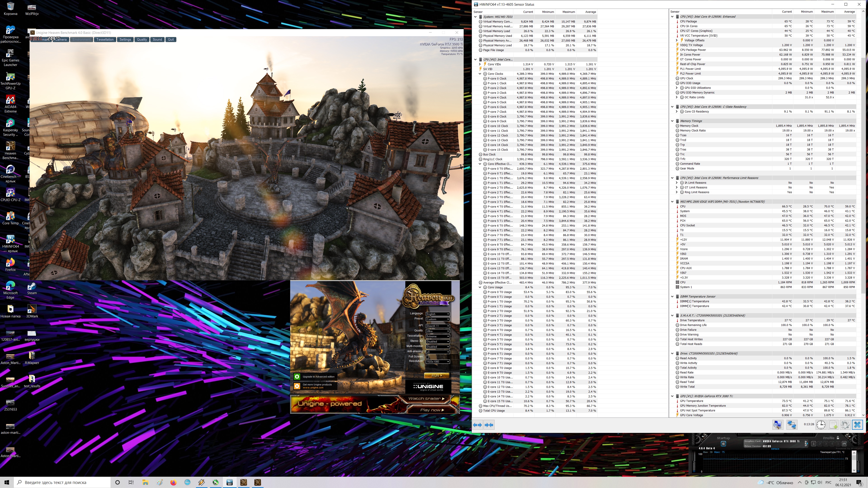
Task: Toggle Afterburner profile lock icon
Action: [838, 437]
